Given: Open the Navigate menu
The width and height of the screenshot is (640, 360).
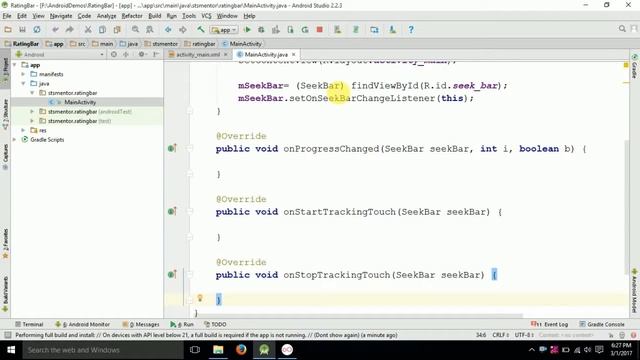Looking at the screenshot, I should [x=61, y=16].
